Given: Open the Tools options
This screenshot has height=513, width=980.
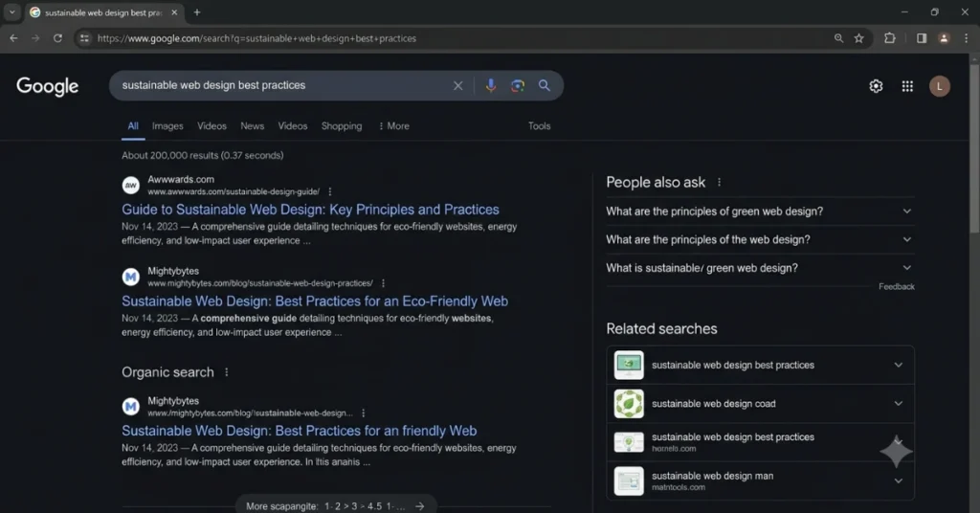Looking at the screenshot, I should coord(540,125).
